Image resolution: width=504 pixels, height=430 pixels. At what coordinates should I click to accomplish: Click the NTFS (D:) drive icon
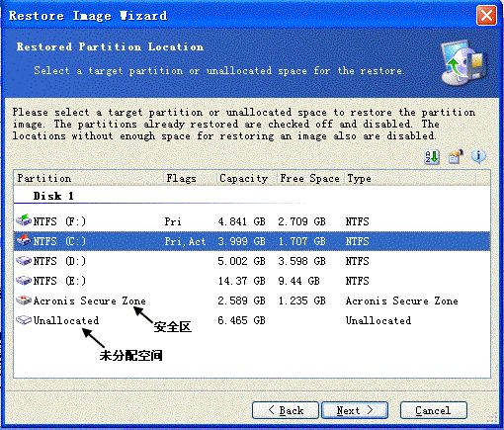tap(24, 261)
